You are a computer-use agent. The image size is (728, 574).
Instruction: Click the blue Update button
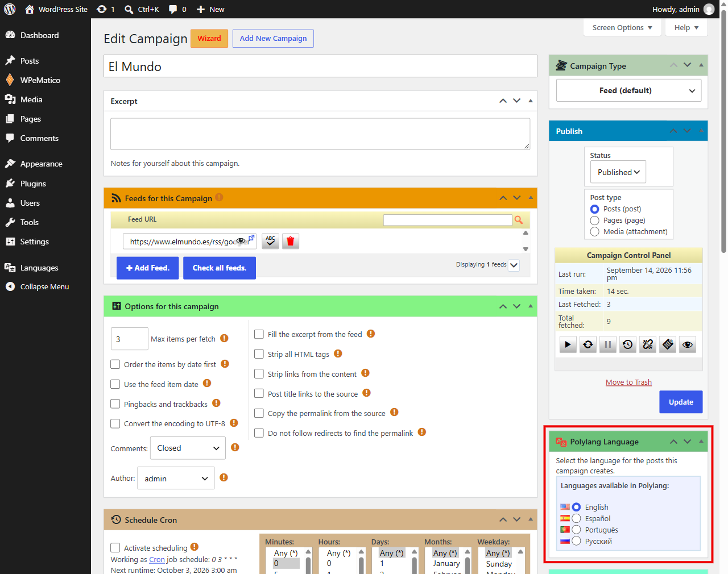[681, 402]
